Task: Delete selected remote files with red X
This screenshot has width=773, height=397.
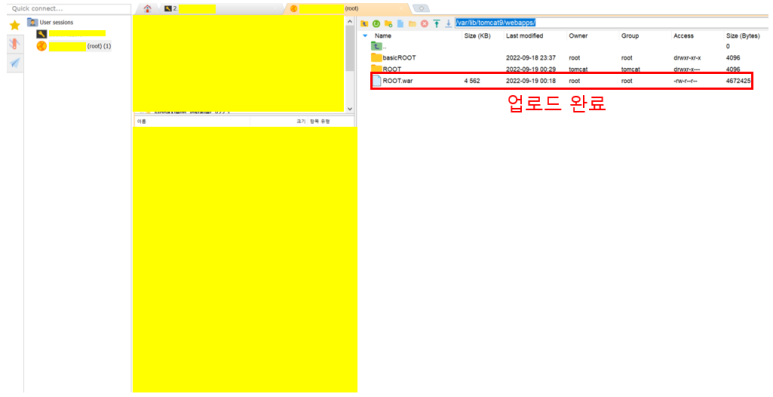Action: [424, 23]
